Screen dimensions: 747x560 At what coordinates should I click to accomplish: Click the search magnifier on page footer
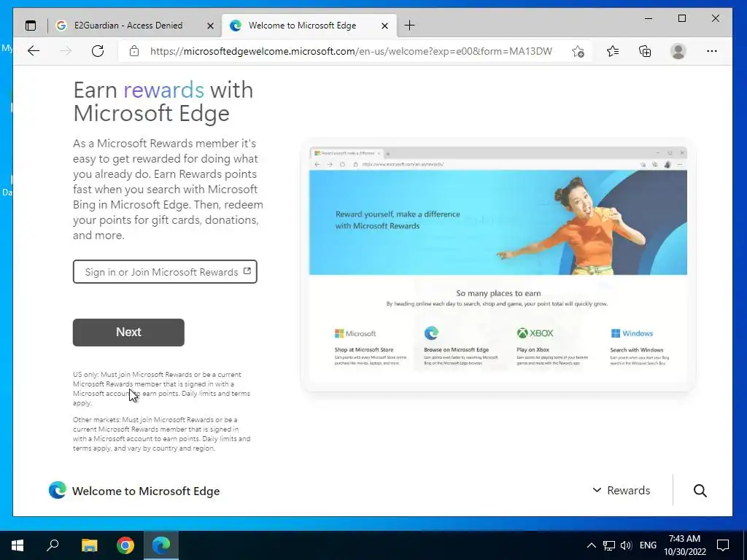tap(700, 491)
